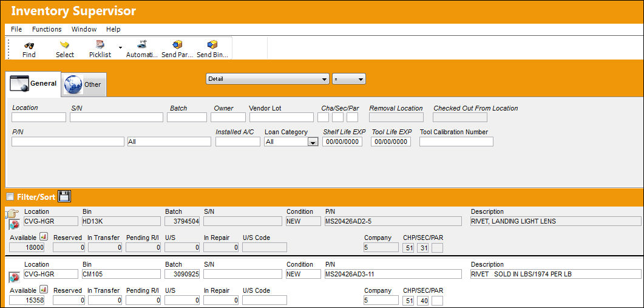Open the Help menu
644x308 pixels.
coord(114,29)
